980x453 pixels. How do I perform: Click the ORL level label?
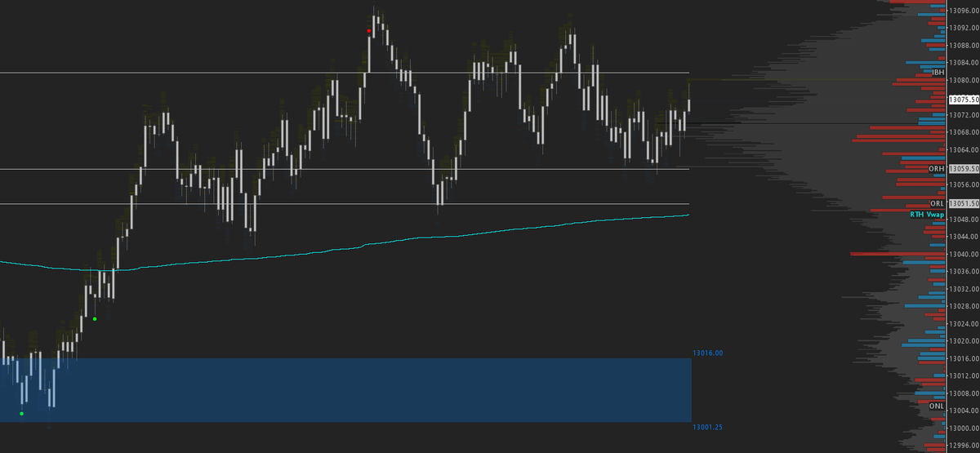(x=937, y=203)
